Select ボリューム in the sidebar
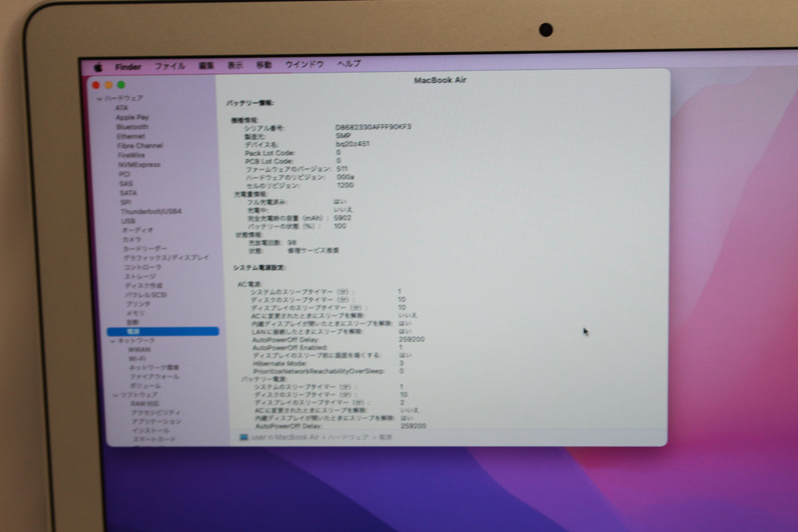798x532 pixels. pos(145,386)
